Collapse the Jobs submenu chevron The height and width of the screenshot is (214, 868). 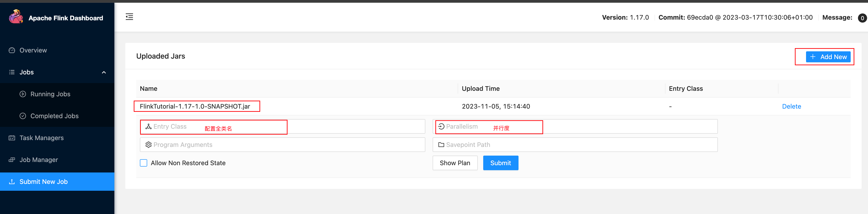tap(104, 72)
